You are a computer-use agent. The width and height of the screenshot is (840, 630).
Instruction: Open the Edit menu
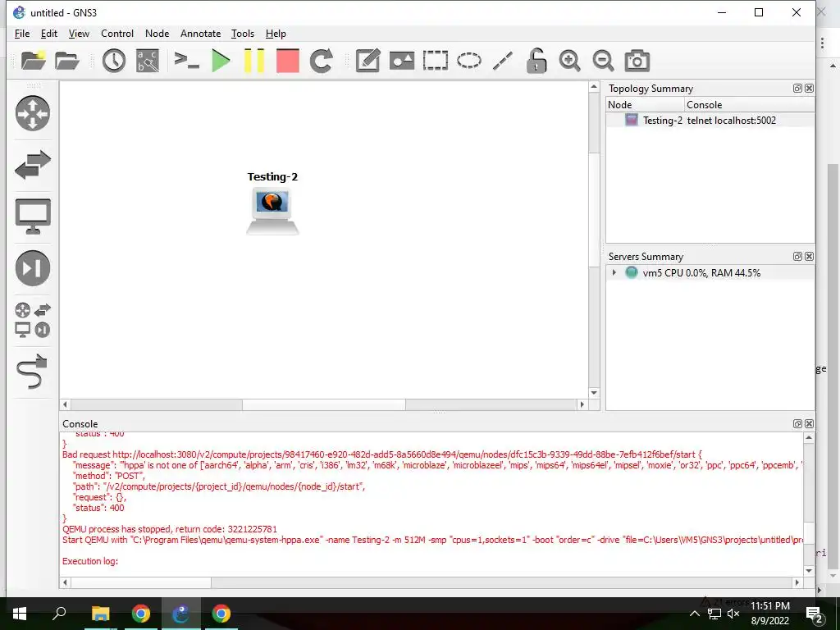point(48,33)
